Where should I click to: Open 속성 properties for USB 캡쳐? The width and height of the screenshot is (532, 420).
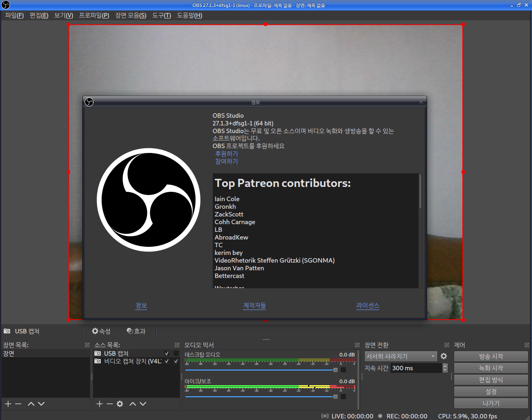(x=101, y=331)
